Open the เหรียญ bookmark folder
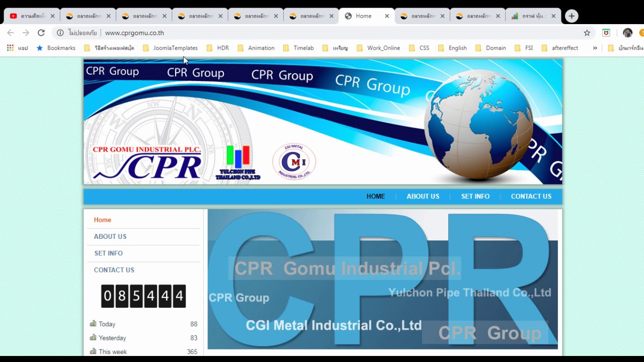This screenshot has width=644, height=362. point(335,48)
